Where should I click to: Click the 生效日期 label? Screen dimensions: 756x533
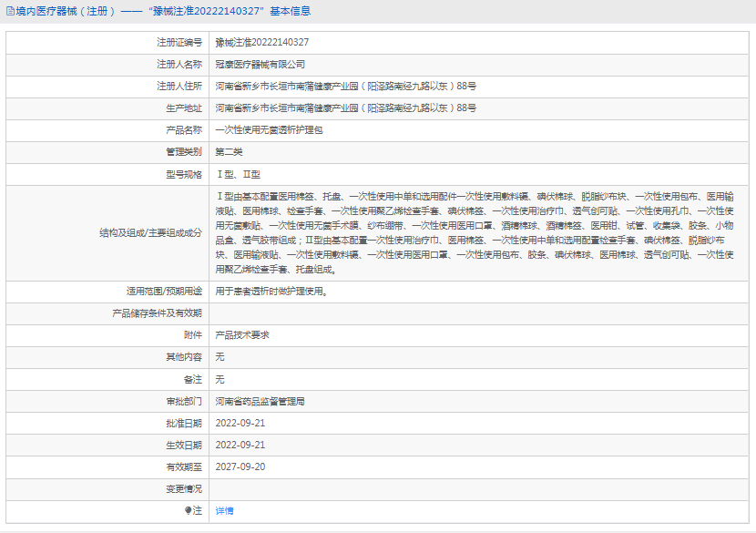coord(184,446)
